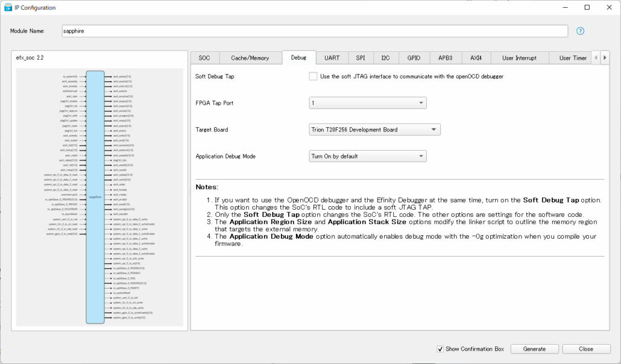Image resolution: width=621 pixels, height=364 pixels.
Task: Select the User Interrupt tab
Action: click(519, 58)
